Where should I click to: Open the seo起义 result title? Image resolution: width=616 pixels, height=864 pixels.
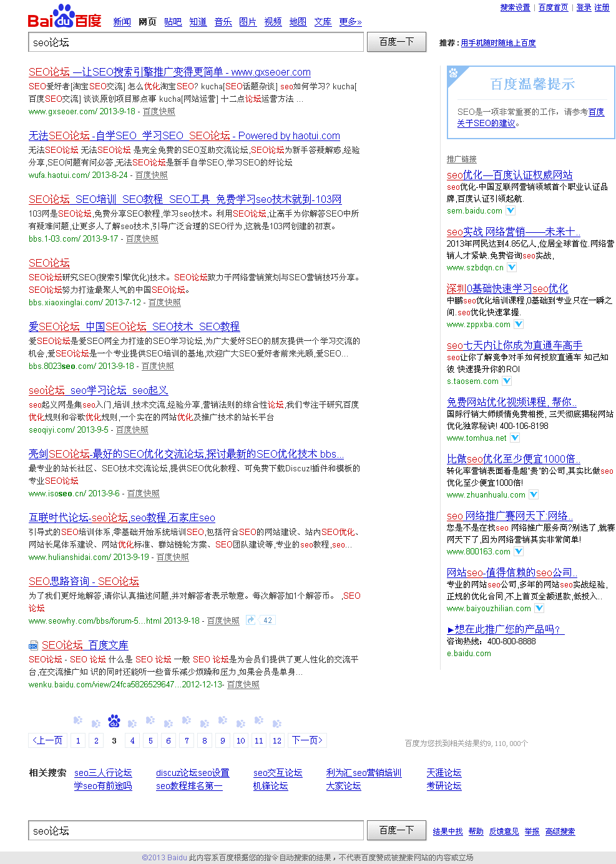99,390
